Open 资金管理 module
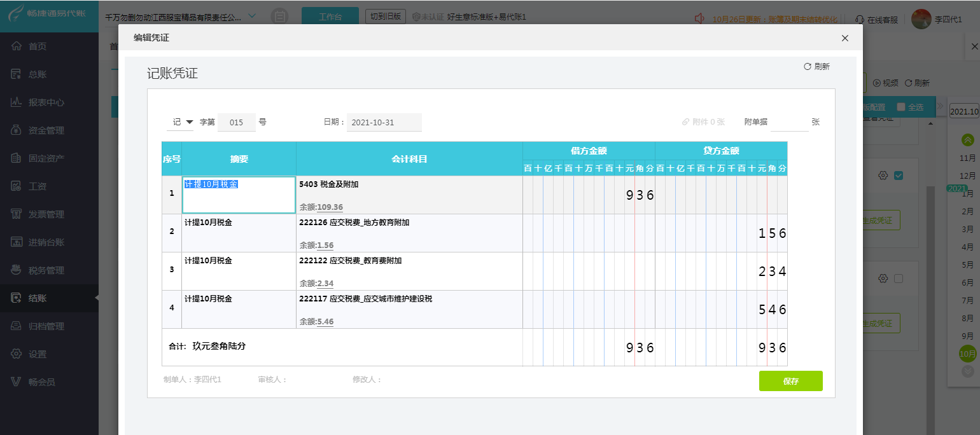980x435 pixels. [x=49, y=130]
